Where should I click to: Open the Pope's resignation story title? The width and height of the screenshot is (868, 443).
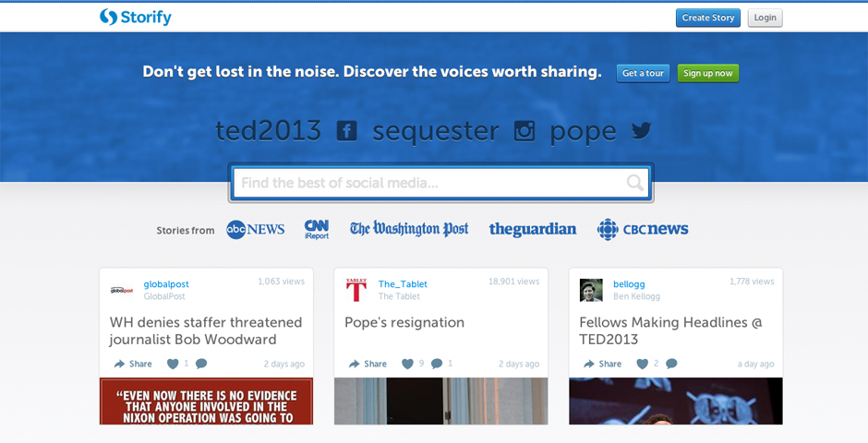[x=404, y=323]
